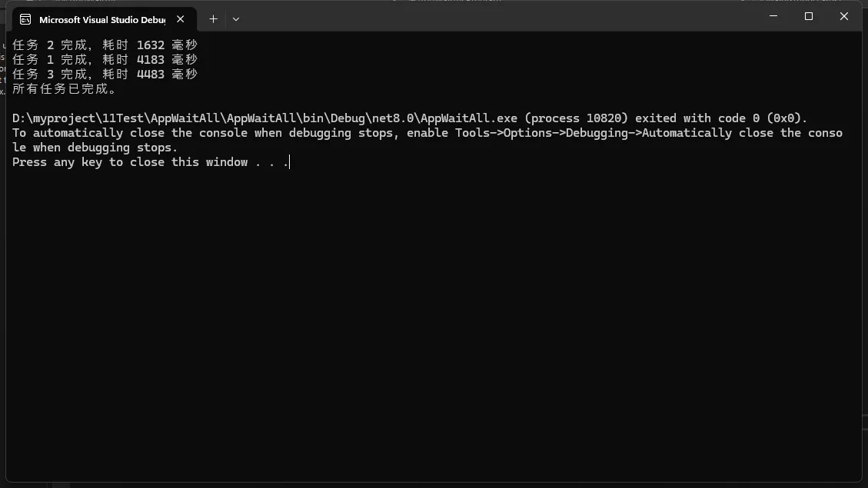
Task: Click empty title bar area beside tabs
Action: coord(500,16)
